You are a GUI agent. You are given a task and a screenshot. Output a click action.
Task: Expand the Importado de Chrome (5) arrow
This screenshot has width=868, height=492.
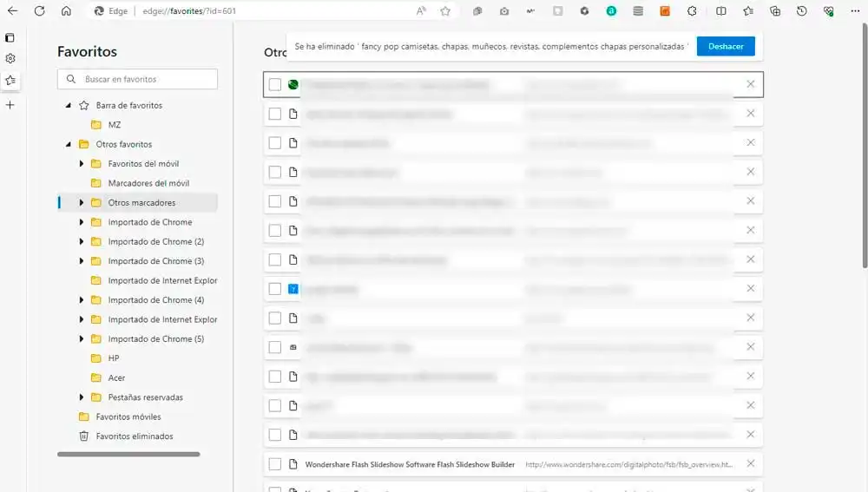[x=82, y=338]
